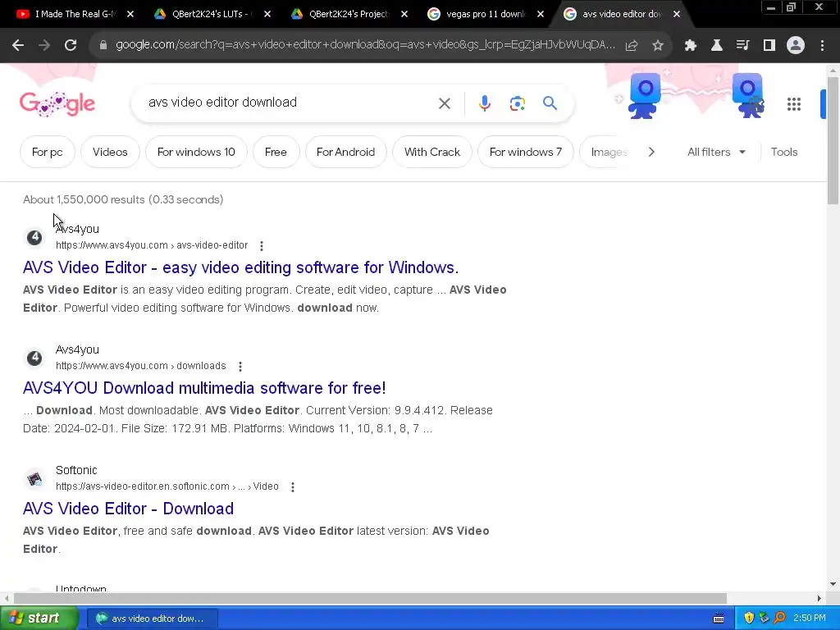Click the security shield tray icon
The height and width of the screenshot is (630, 840).
click(x=749, y=618)
